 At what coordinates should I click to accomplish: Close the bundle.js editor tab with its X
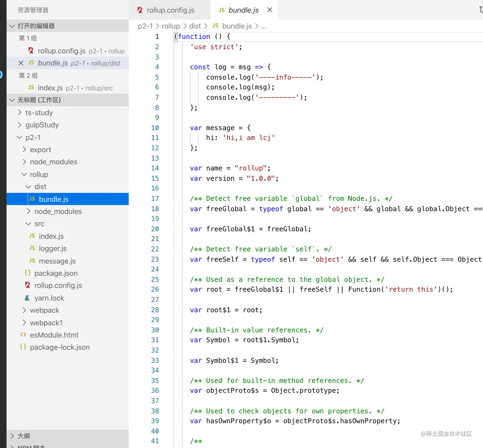270,10
